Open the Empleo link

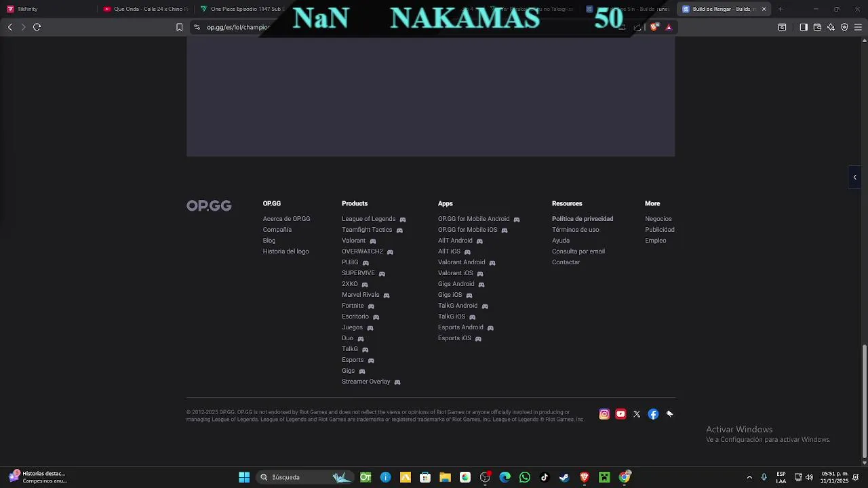point(655,241)
